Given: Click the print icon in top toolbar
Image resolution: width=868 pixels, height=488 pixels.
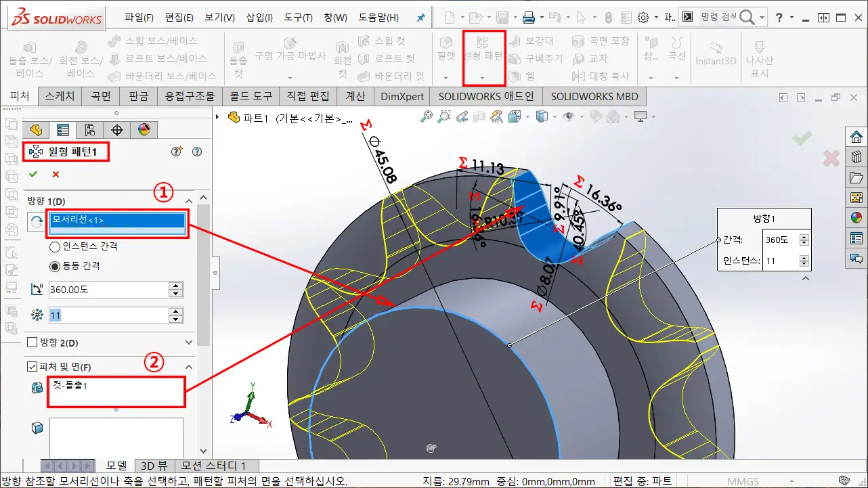Looking at the screenshot, I should tap(529, 18).
